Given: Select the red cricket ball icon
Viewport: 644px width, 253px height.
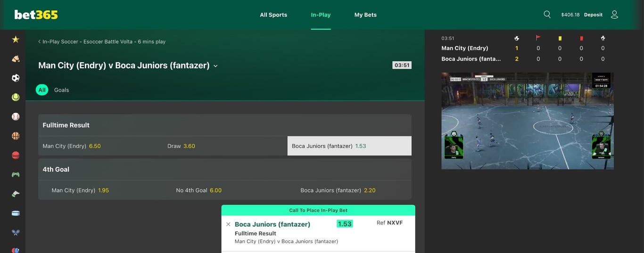Looking at the screenshot, I should (x=16, y=155).
